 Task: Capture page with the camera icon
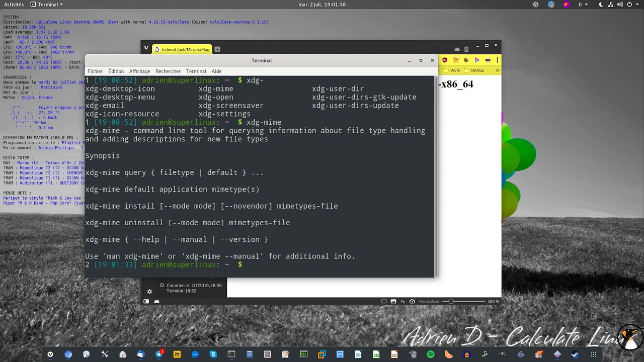point(413,301)
